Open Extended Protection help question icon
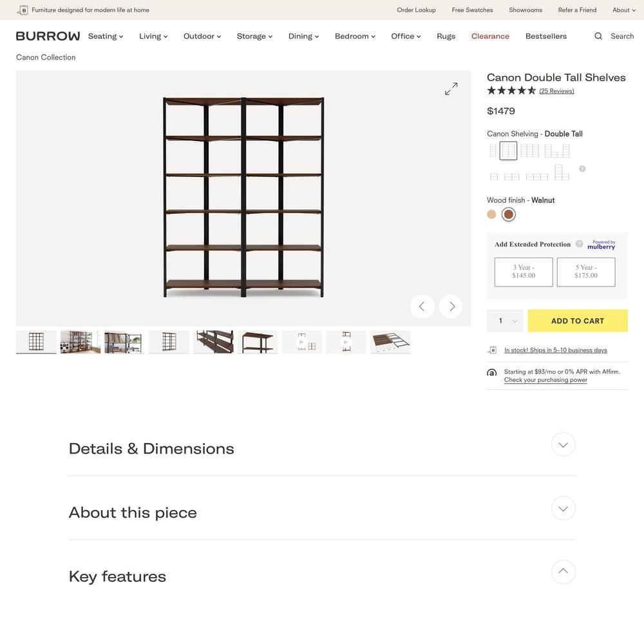Screen dimensions: 644x644 (x=579, y=244)
